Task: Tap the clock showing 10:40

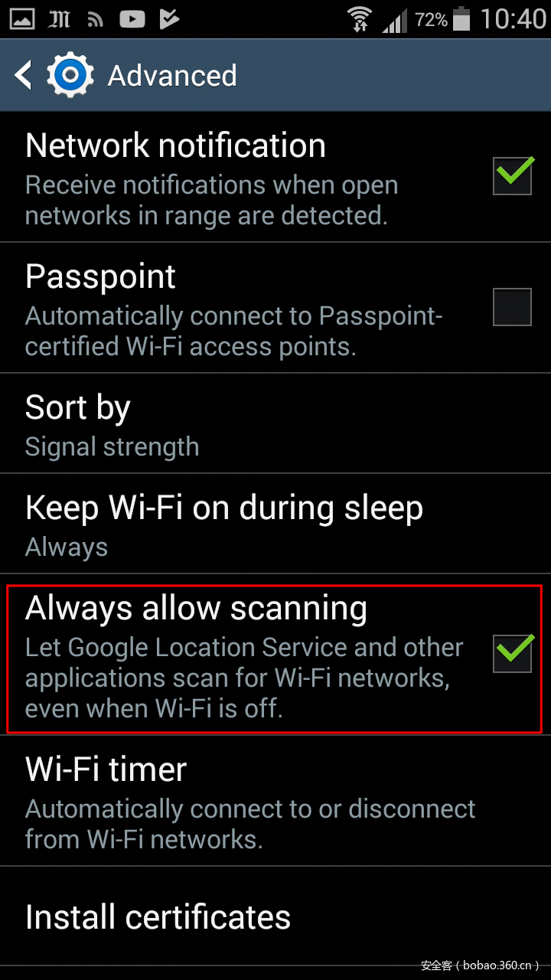Action: point(513,19)
